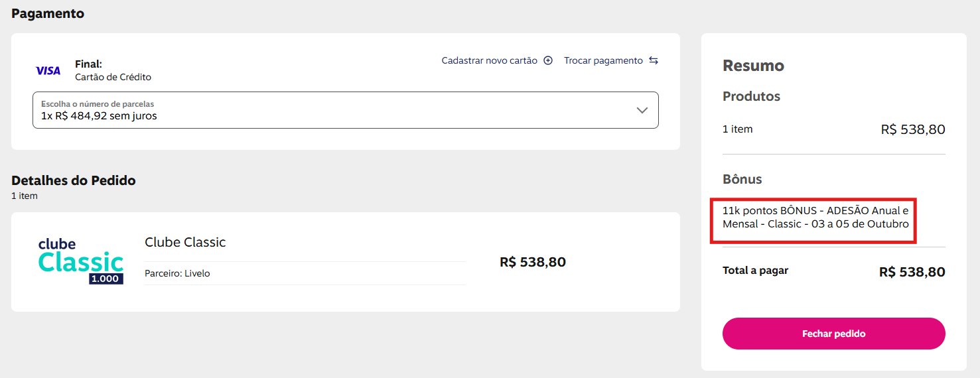Click the 'Clube Classic' product name
Viewport: 980px width, 378px height.
point(185,242)
